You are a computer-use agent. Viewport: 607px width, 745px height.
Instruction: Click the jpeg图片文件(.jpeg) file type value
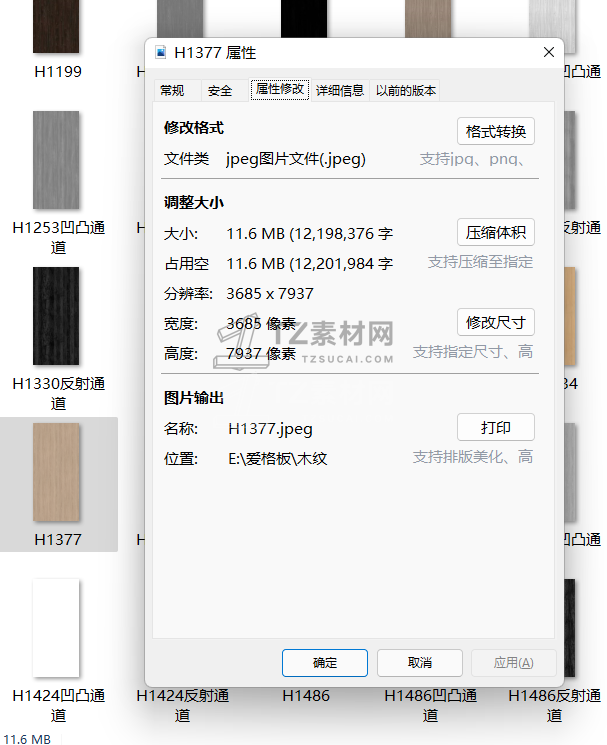(x=296, y=159)
